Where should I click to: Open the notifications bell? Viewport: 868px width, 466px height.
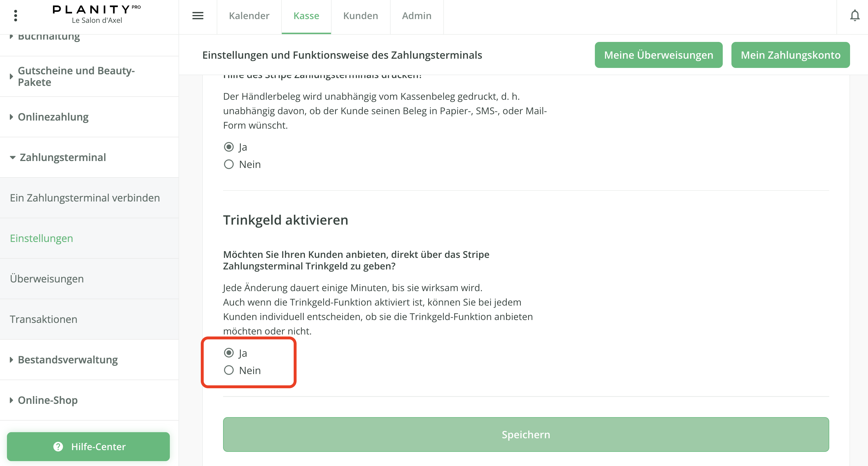(854, 16)
